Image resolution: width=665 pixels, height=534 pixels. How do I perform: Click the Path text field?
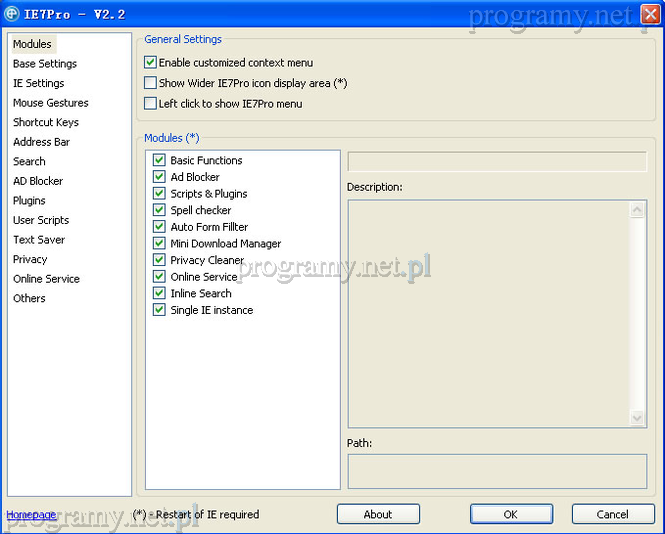coord(497,471)
